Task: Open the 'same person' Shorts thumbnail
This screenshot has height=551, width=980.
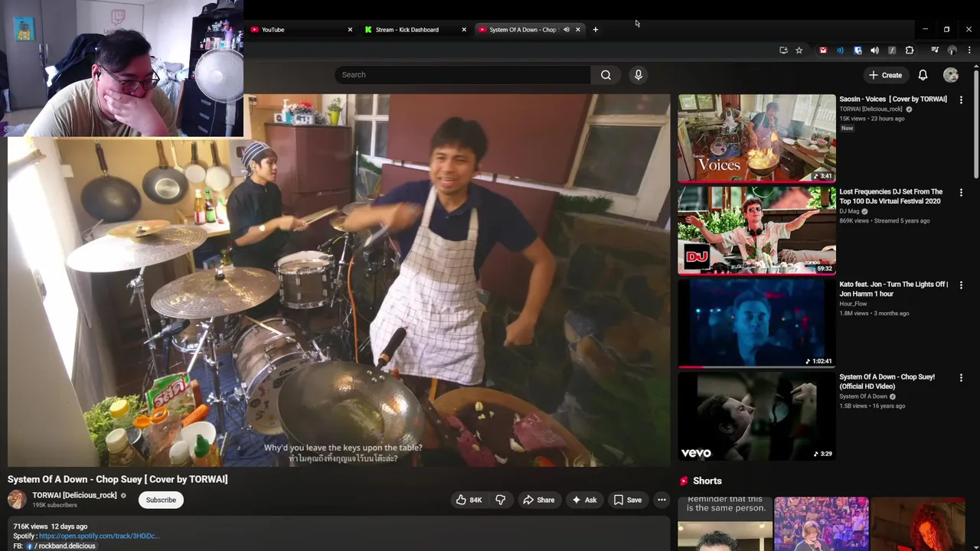Action: 725,523
